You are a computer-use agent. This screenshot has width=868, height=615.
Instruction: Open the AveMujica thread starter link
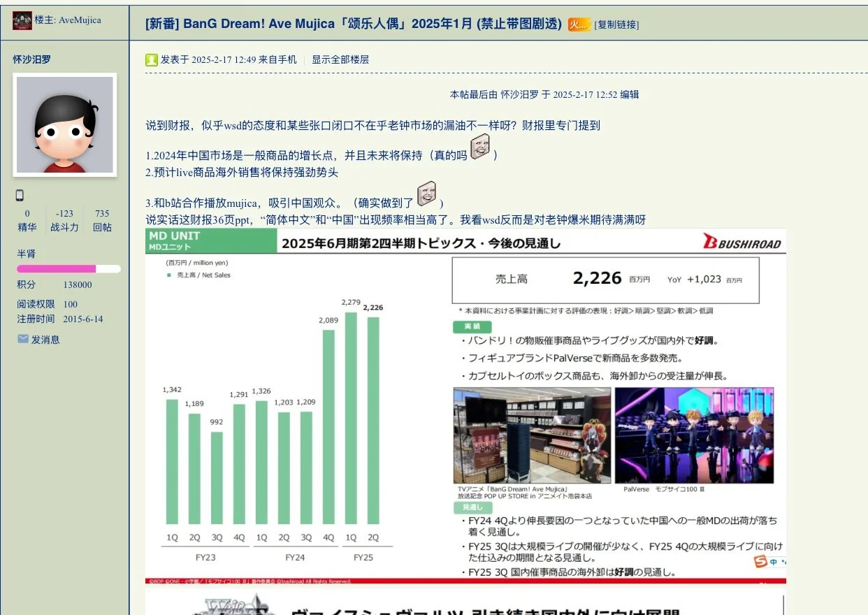[x=80, y=20]
